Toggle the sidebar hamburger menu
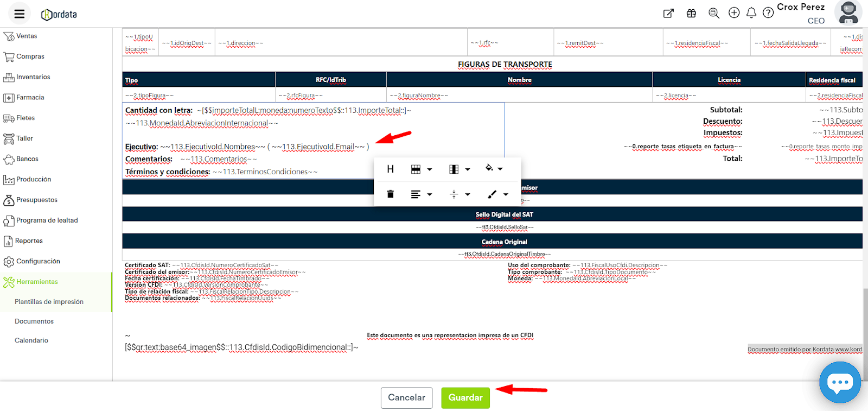The width and height of the screenshot is (868, 411). (19, 14)
